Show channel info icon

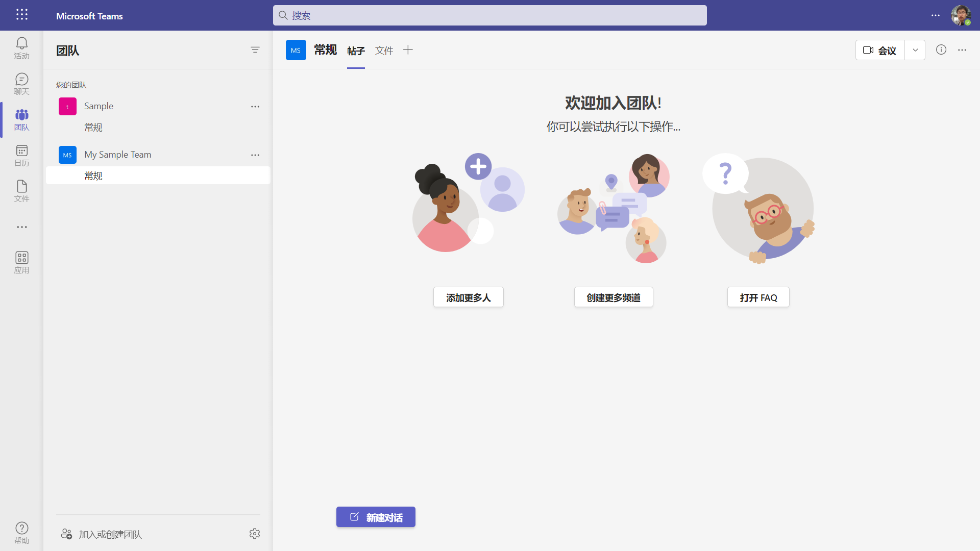point(941,49)
